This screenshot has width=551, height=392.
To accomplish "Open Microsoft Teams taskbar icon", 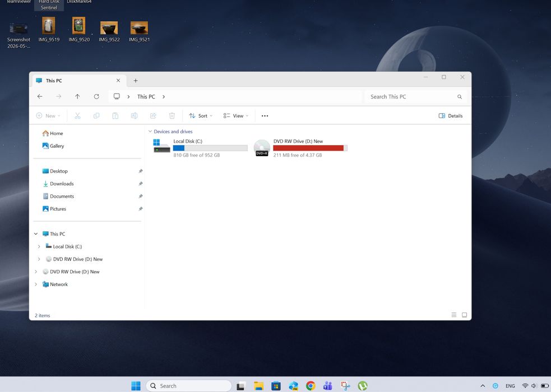I will click(328, 386).
